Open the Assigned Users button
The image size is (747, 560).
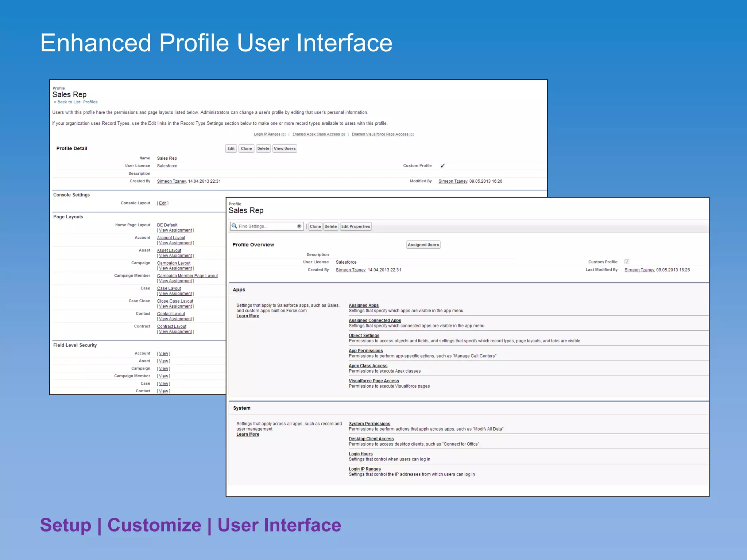coord(423,245)
